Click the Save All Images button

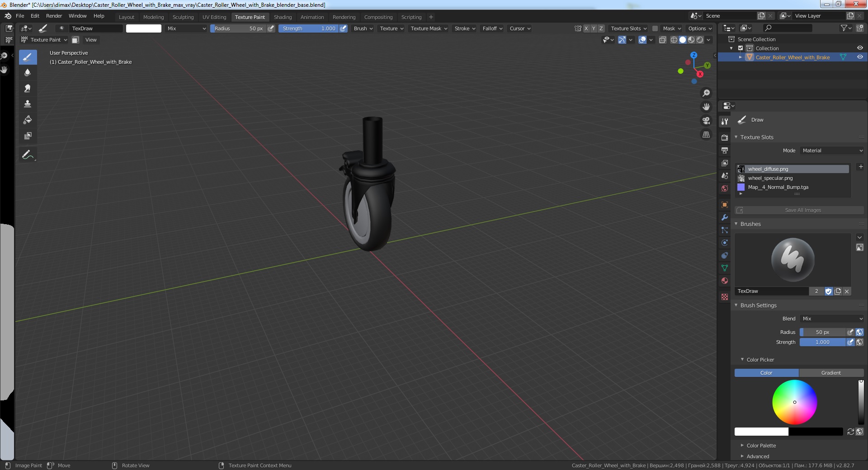point(799,210)
